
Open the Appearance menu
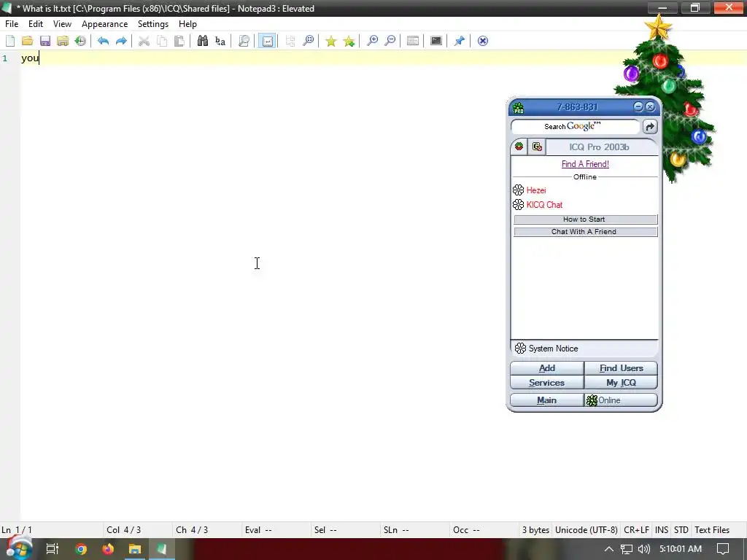(105, 24)
